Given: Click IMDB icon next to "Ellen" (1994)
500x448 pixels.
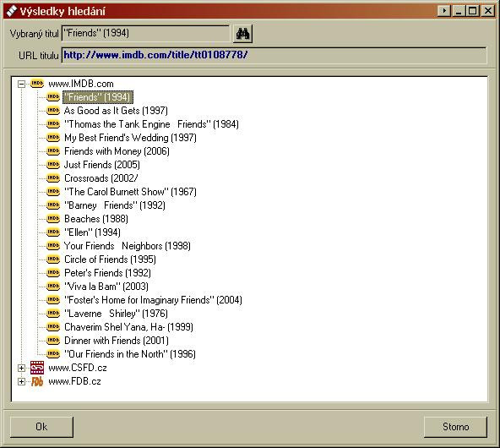Looking at the screenshot, I should click(53, 232).
